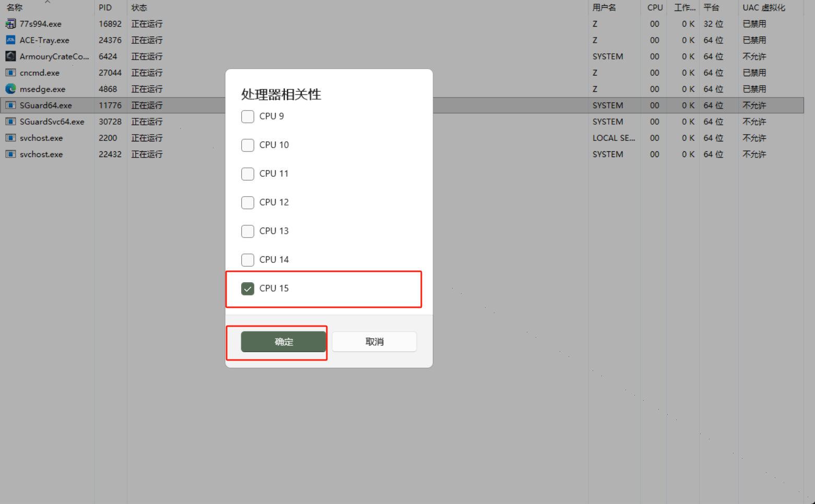Enable the CPU 9 checkbox
The image size is (815, 504).
[247, 116]
